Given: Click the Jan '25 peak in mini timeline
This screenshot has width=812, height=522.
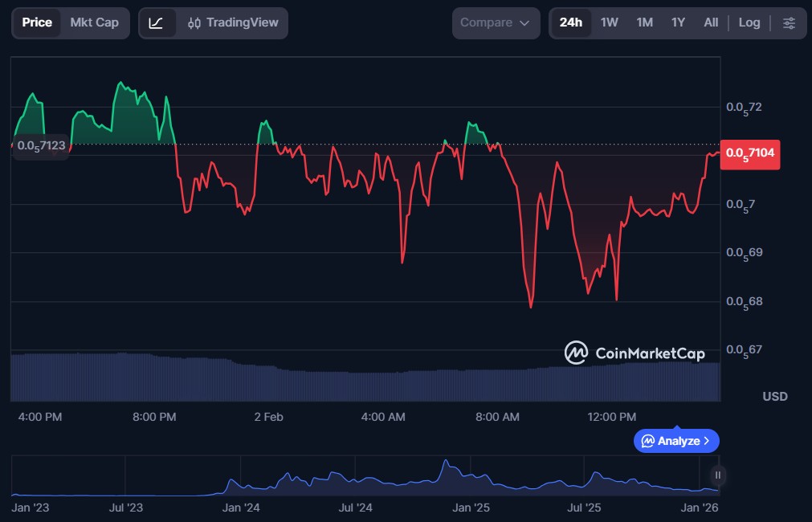Looking at the screenshot, I should [445, 463].
